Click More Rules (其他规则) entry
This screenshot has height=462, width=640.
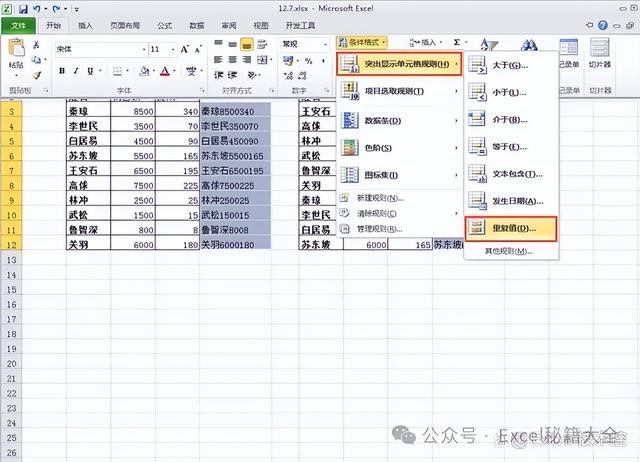tap(511, 251)
